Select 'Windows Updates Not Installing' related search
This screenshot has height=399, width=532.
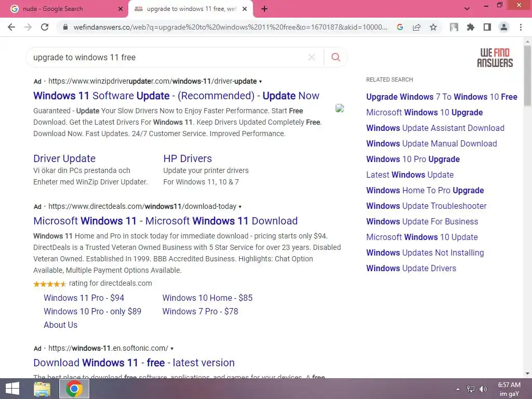coord(425,253)
